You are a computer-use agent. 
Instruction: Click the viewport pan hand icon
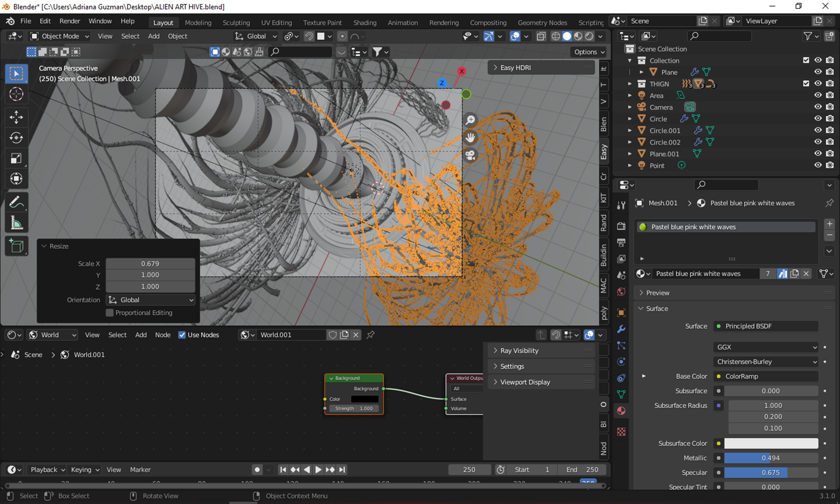[470, 138]
